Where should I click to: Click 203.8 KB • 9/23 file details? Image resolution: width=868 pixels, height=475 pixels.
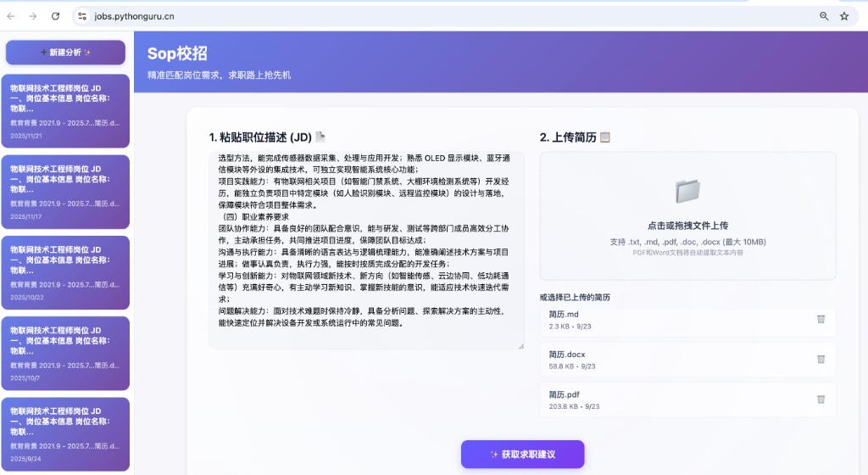(574, 406)
